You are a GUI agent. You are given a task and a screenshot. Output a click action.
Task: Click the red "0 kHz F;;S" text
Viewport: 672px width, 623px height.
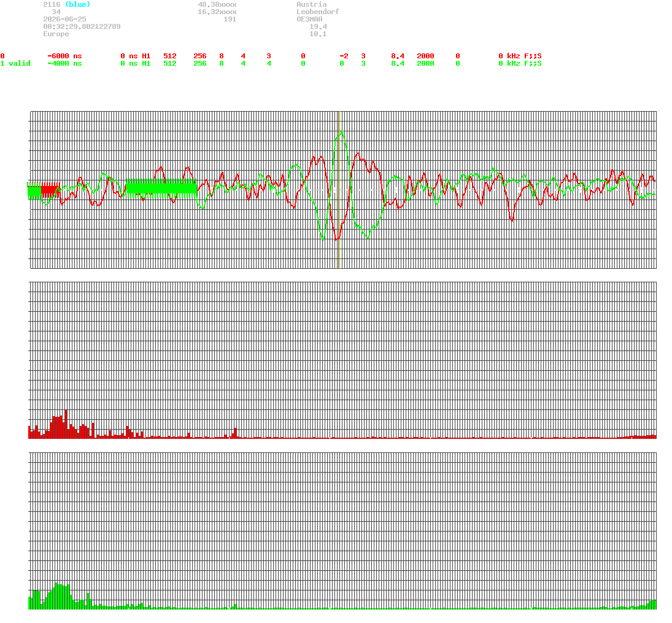pos(520,56)
